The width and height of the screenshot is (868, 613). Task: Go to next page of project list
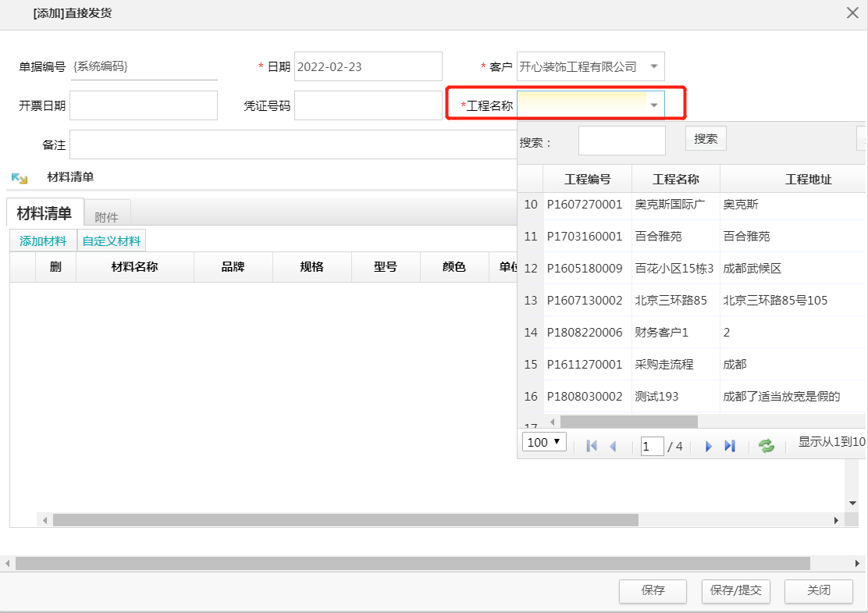709,446
